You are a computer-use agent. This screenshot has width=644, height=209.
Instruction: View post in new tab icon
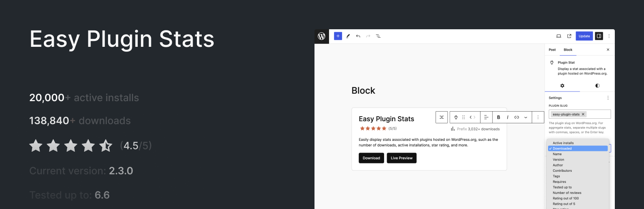pos(569,36)
